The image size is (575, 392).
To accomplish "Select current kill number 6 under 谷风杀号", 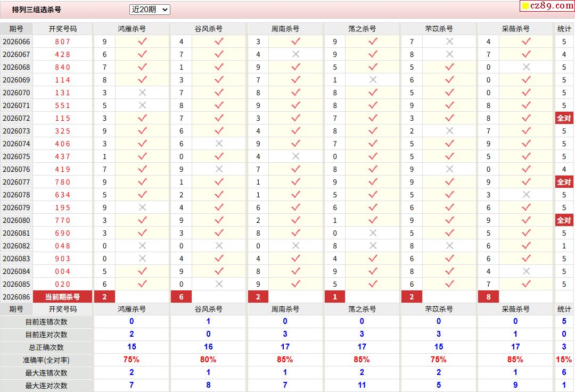I will pyautogui.click(x=181, y=297).
